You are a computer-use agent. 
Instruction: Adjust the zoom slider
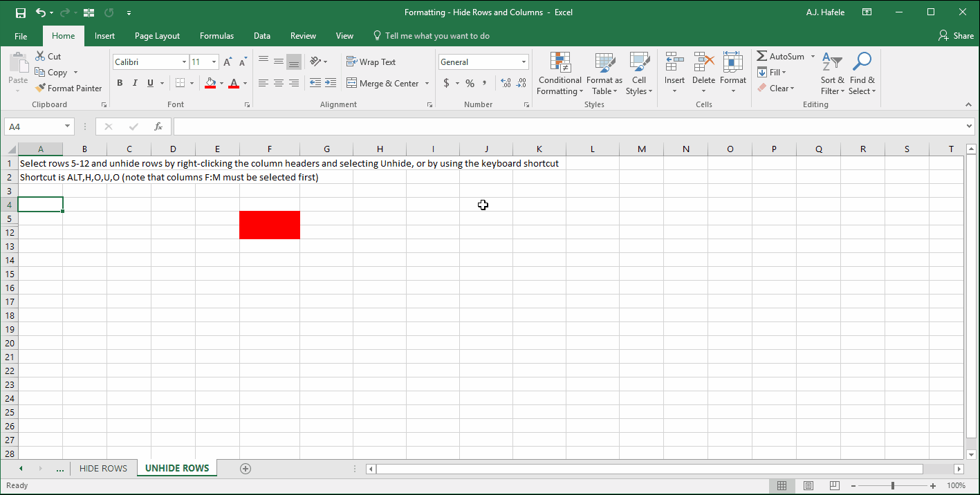coord(893,486)
